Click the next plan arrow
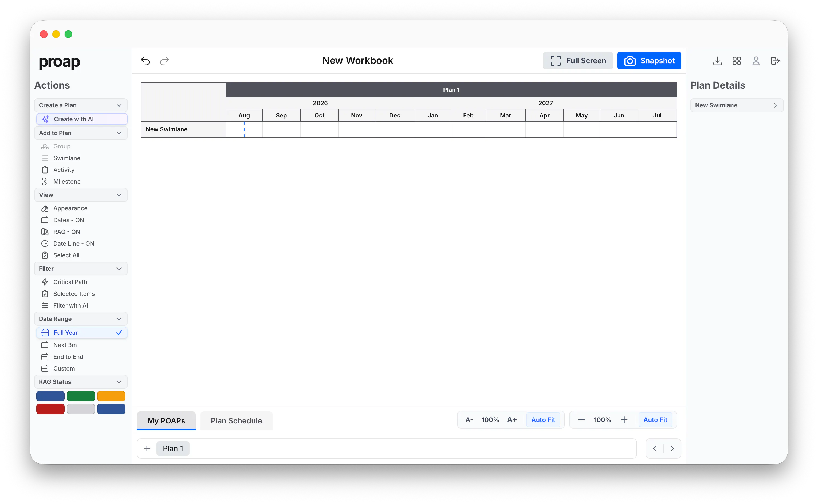 click(x=672, y=448)
